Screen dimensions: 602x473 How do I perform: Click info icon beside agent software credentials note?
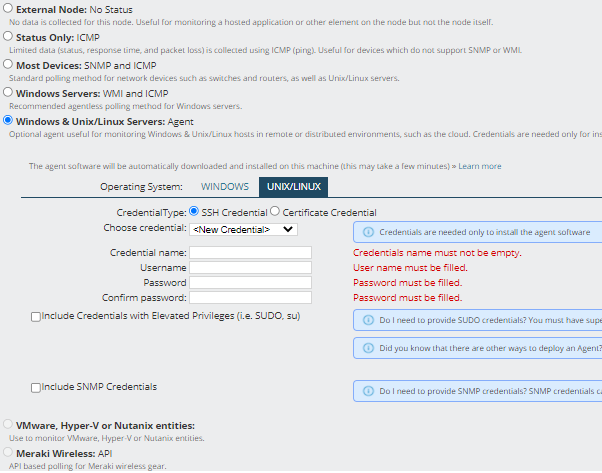pos(368,232)
